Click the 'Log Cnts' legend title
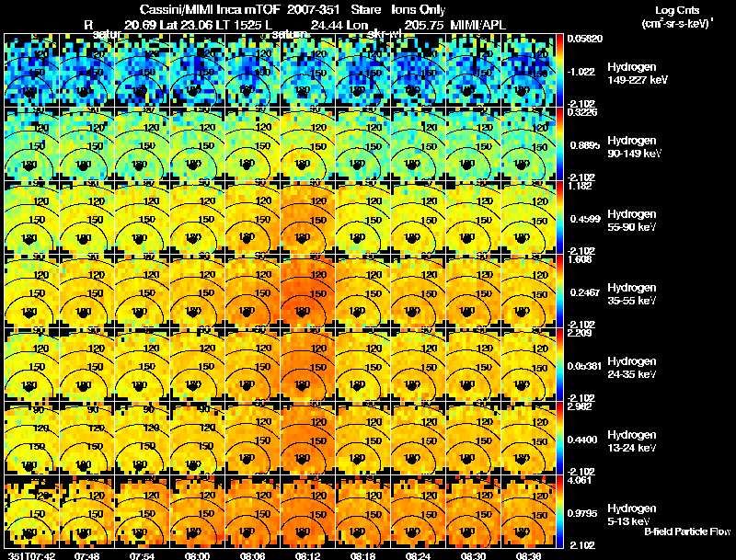 click(x=677, y=10)
